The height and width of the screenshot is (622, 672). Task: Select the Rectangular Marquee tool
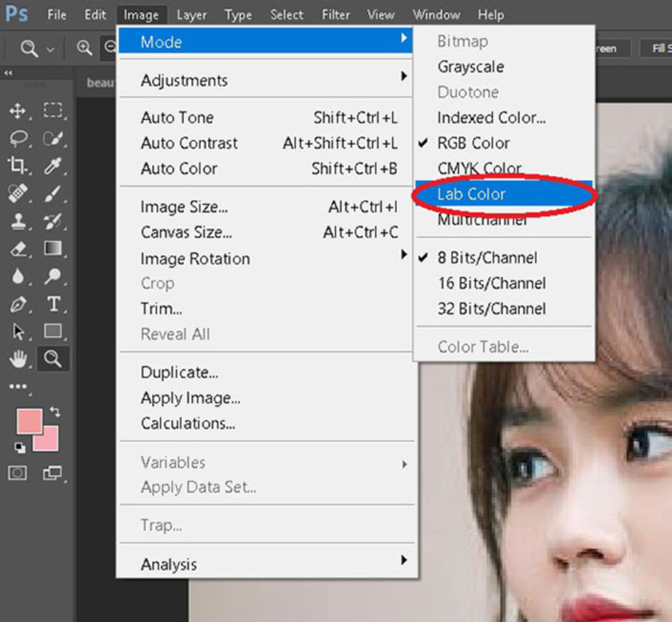53,110
